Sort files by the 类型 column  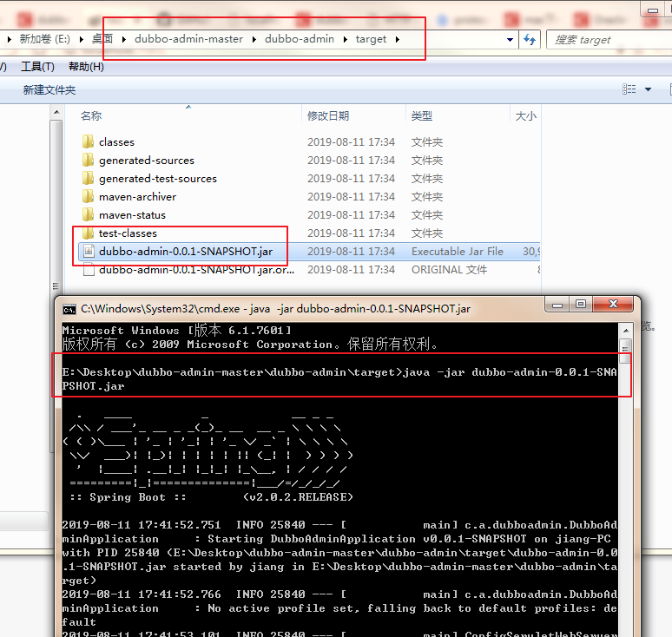point(421,115)
